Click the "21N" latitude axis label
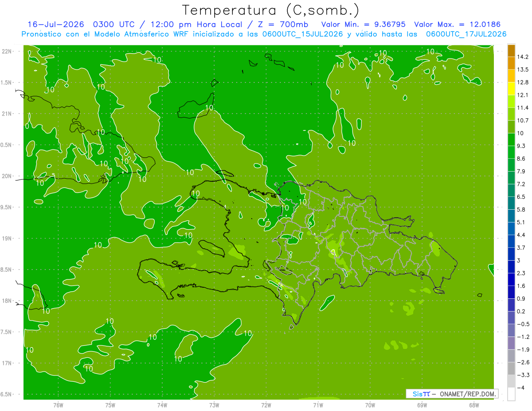The image size is (532, 411). (x=6, y=114)
